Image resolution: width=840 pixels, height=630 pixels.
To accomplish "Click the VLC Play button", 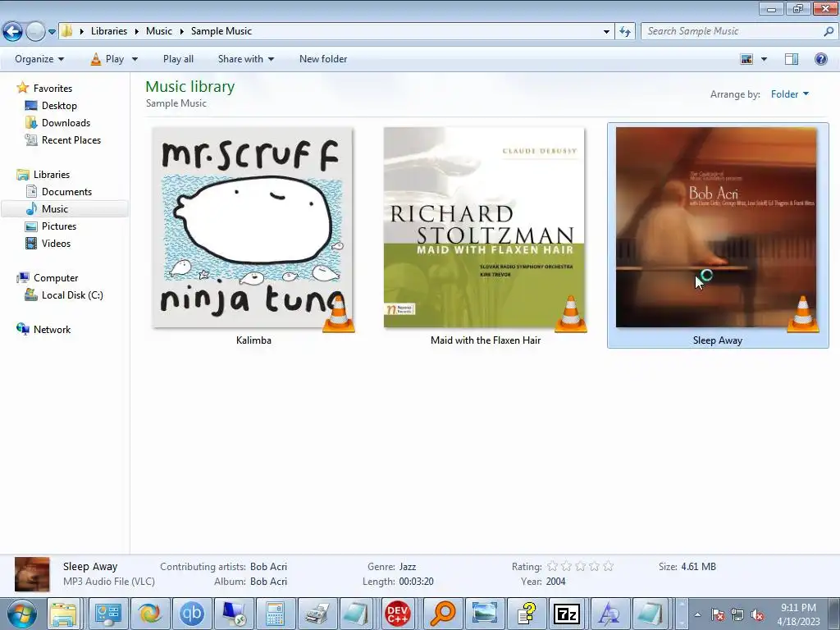I will (x=107, y=59).
